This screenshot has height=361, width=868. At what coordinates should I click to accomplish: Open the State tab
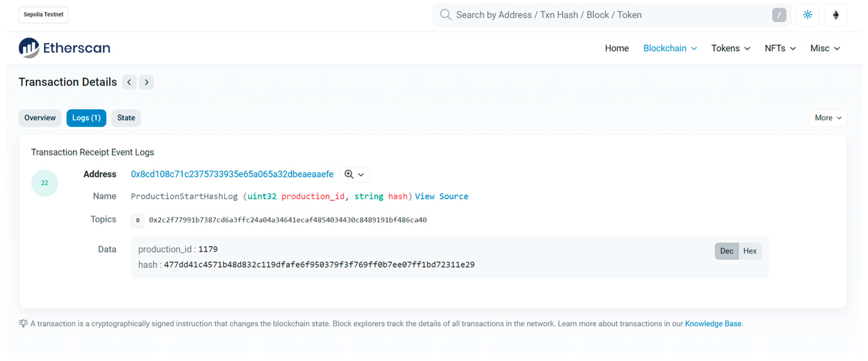pyautogui.click(x=126, y=118)
